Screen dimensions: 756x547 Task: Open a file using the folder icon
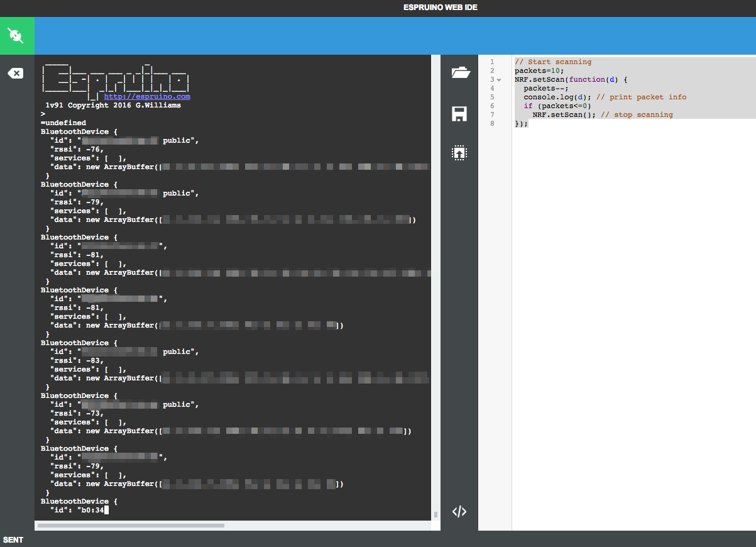pyautogui.click(x=461, y=73)
